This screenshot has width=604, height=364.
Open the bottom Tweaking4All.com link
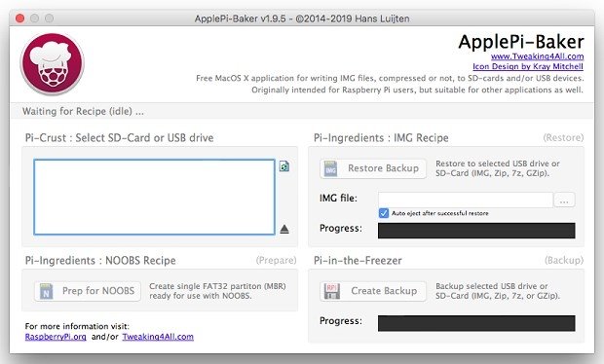tap(158, 337)
